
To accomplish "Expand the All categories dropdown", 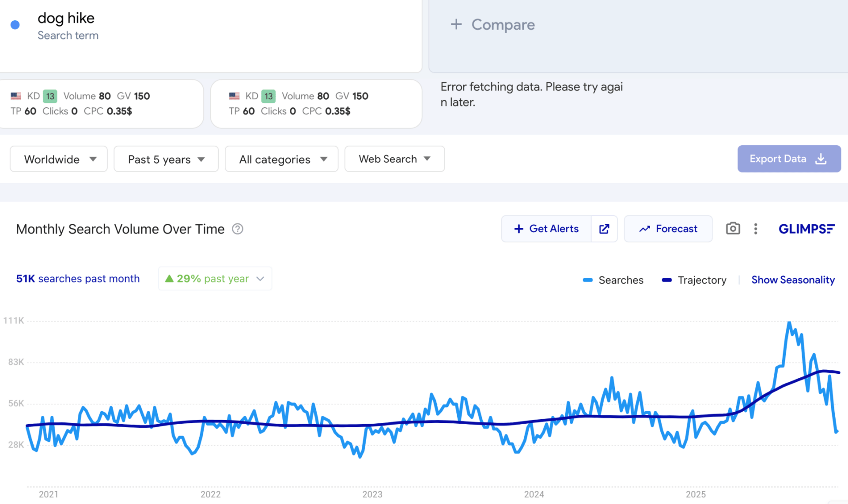I will (x=282, y=159).
